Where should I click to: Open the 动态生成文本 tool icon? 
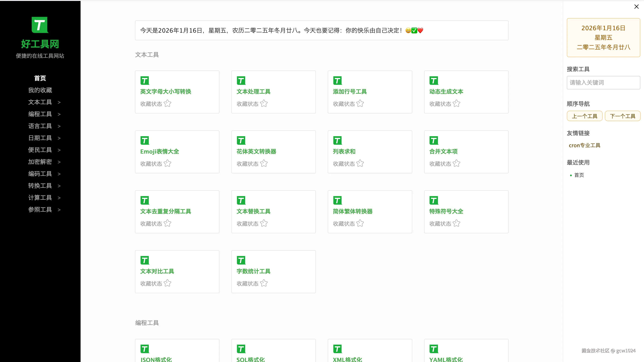434,81
